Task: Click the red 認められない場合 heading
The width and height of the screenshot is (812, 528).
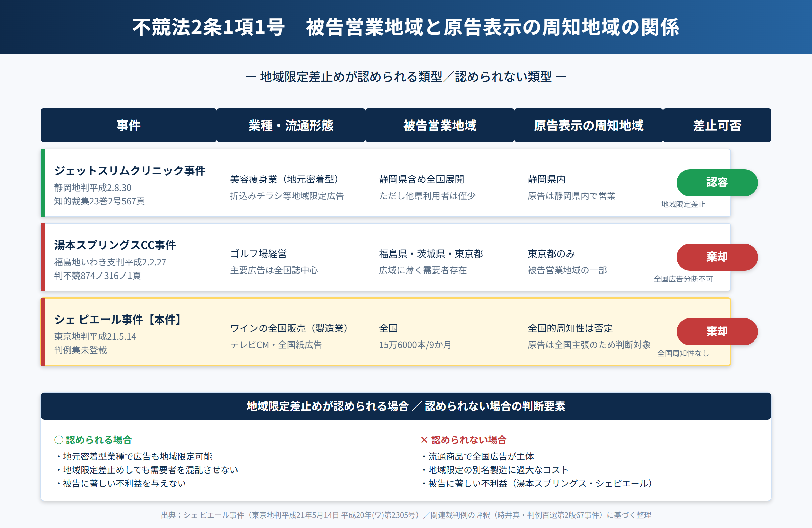Action: [x=469, y=440]
